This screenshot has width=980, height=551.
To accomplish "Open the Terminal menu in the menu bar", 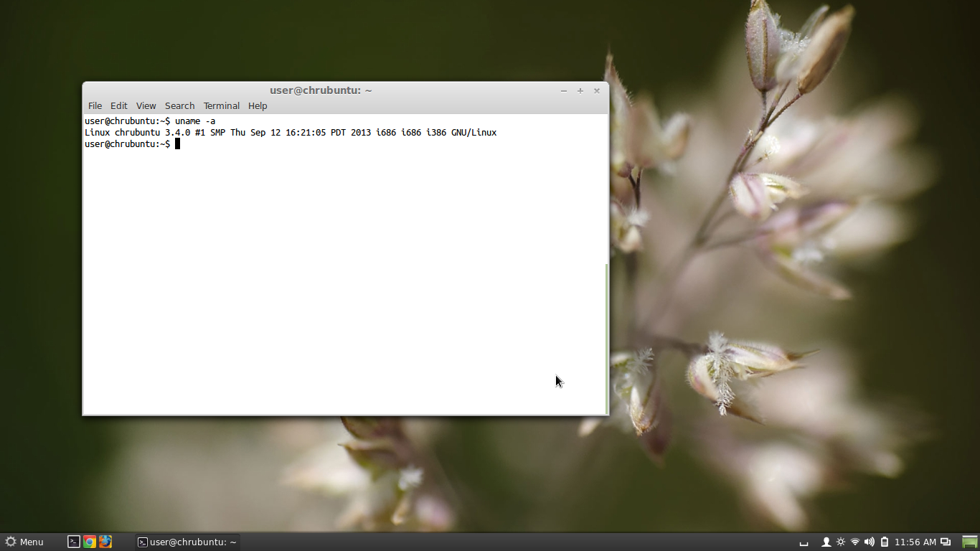I will (x=221, y=105).
